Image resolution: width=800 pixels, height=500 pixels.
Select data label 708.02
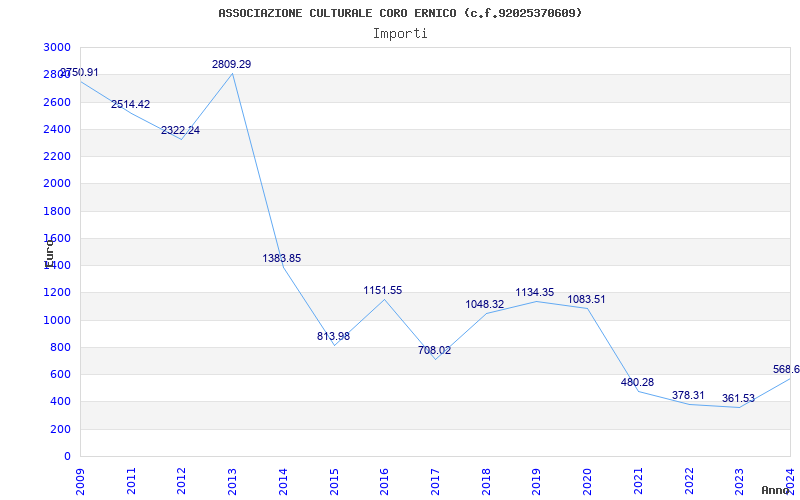[x=434, y=351]
